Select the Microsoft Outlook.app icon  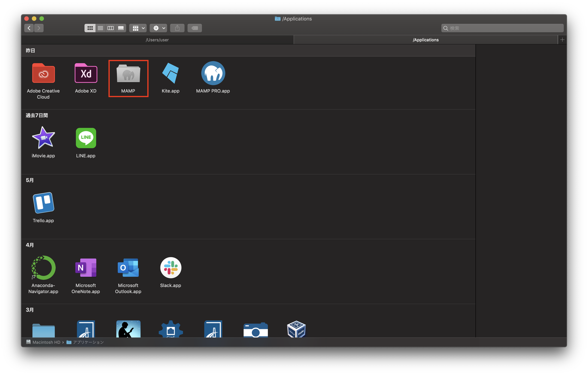(128, 268)
